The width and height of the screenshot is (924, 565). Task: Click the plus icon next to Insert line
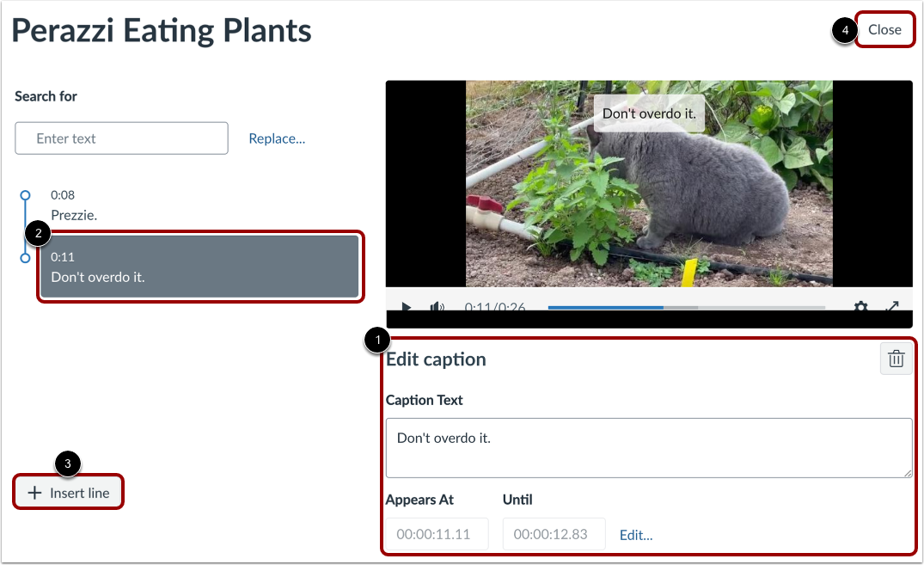pyautogui.click(x=34, y=492)
